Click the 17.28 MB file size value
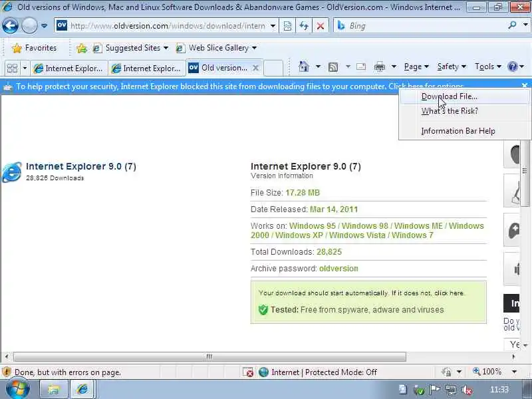Viewport: 532px width, 399px height. [x=303, y=193]
